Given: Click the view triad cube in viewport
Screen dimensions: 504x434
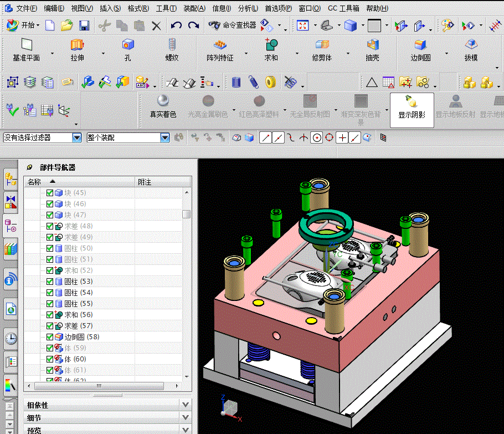Looking at the screenshot, I should pos(230,407).
